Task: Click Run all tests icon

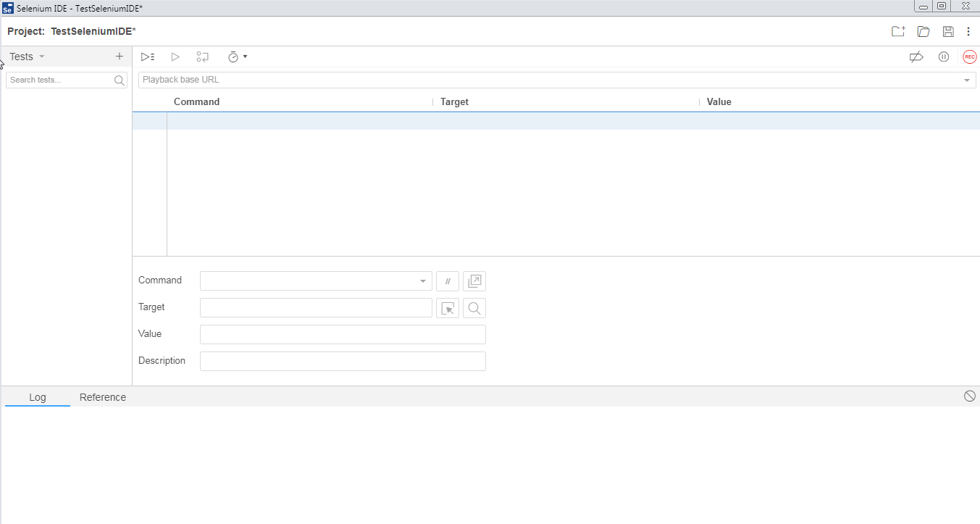Action: point(148,57)
